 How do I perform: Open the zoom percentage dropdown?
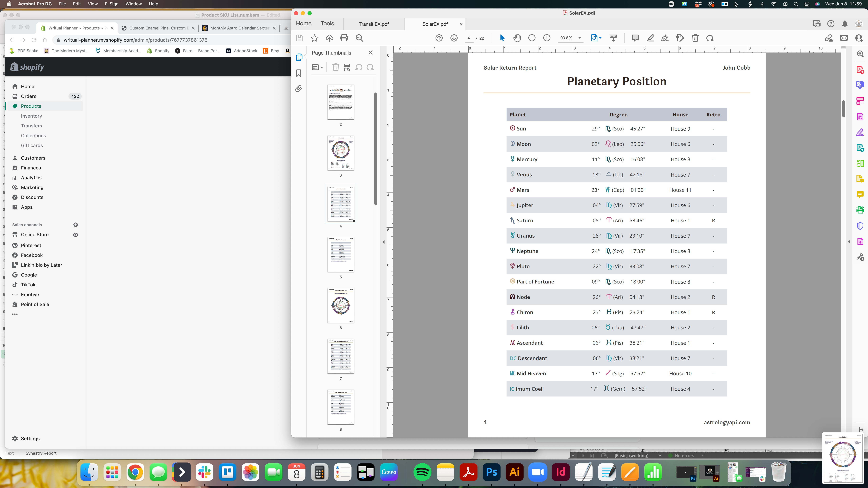coord(580,38)
